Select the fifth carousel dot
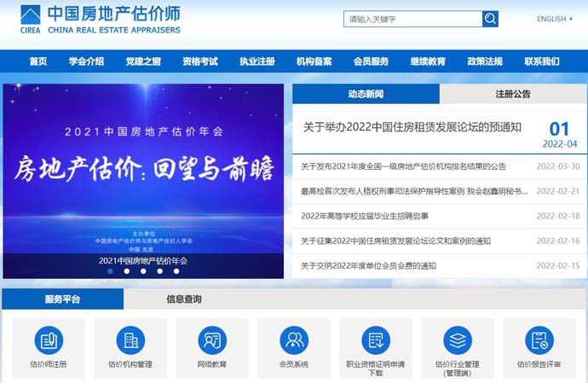 pyautogui.click(x=176, y=270)
